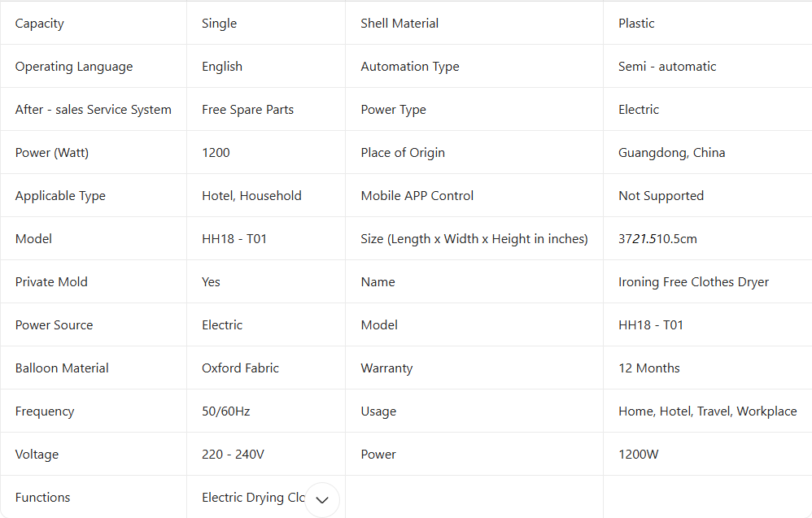Click the Shell Material label
This screenshot has height=518, width=812.
(399, 24)
